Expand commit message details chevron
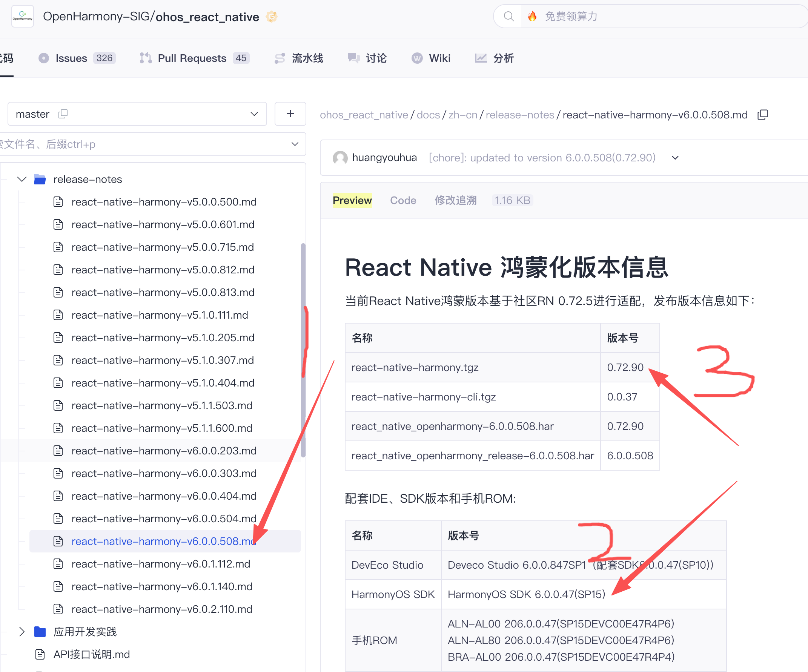The image size is (808, 672). pyautogui.click(x=675, y=158)
